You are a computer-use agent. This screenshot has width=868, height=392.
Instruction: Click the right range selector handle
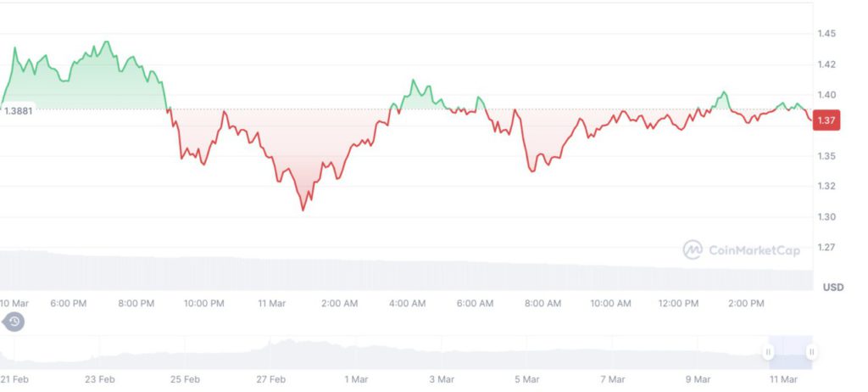[x=811, y=351]
